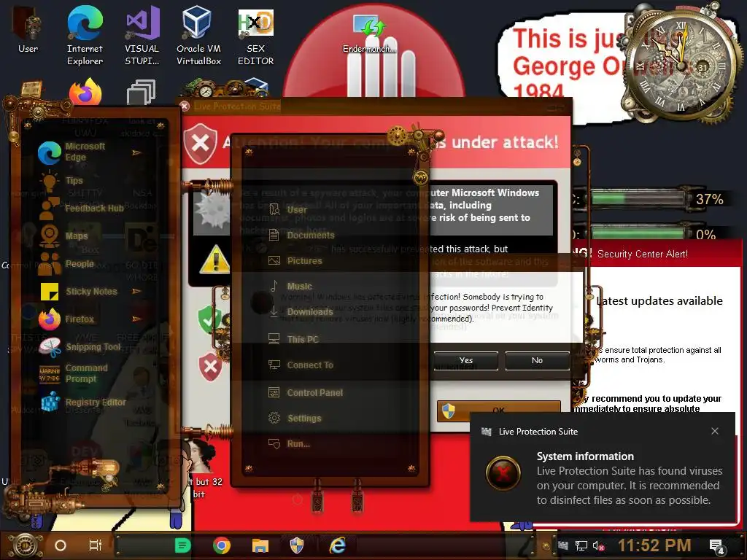Open Command Prompt in the start menu
The width and height of the screenshot is (747, 560).
coord(74,373)
